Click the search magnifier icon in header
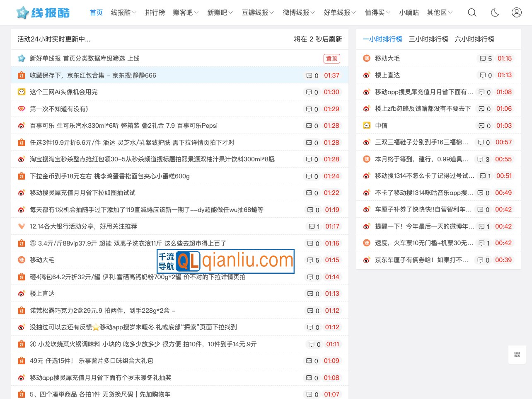 click(x=472, y=12)
